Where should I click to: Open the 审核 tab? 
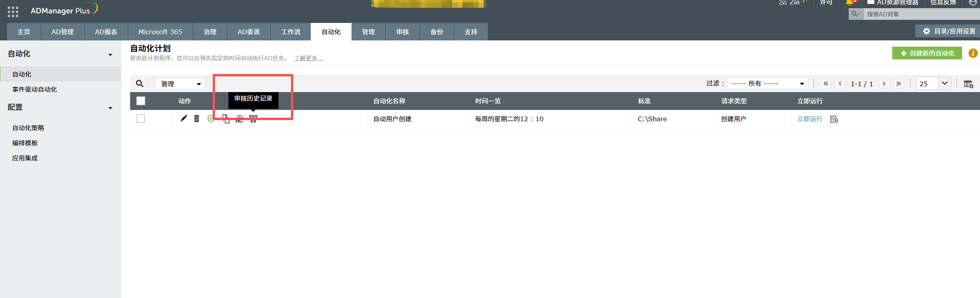403,32
